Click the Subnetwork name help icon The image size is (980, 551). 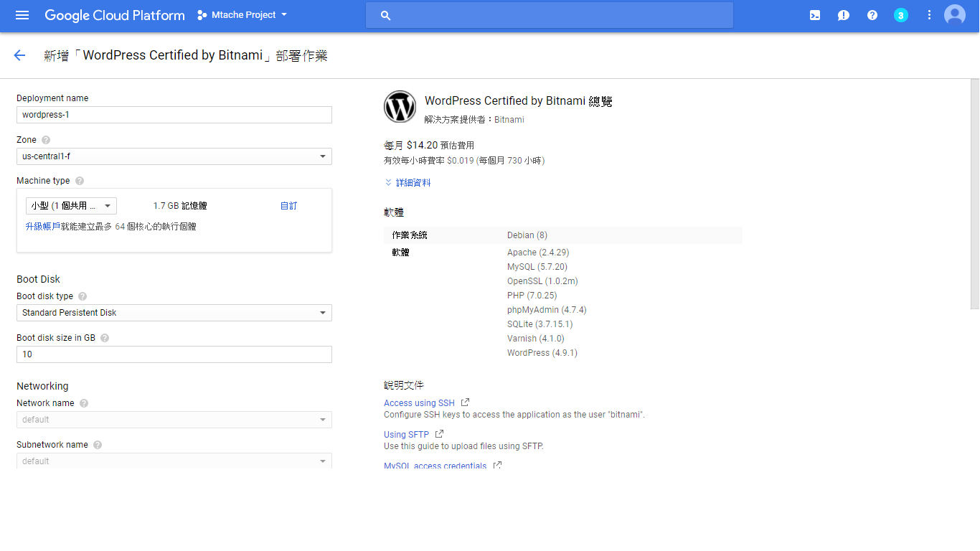tap(98, 445)
